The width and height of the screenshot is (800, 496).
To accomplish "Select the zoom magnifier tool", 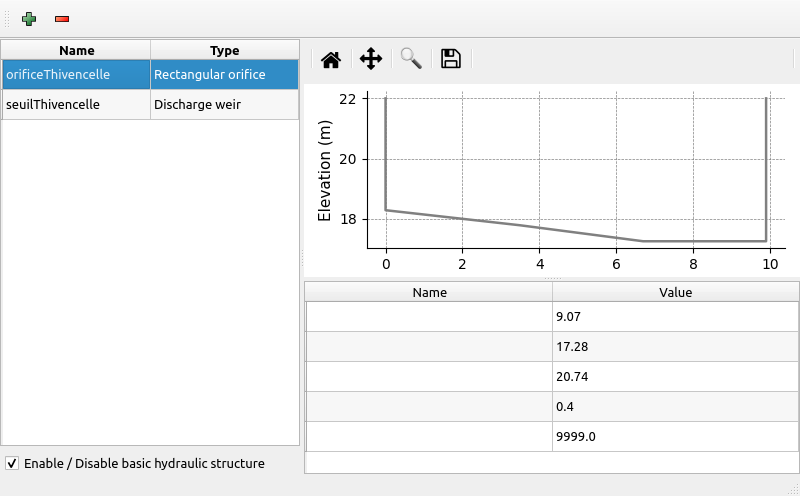I will point(411,59).
